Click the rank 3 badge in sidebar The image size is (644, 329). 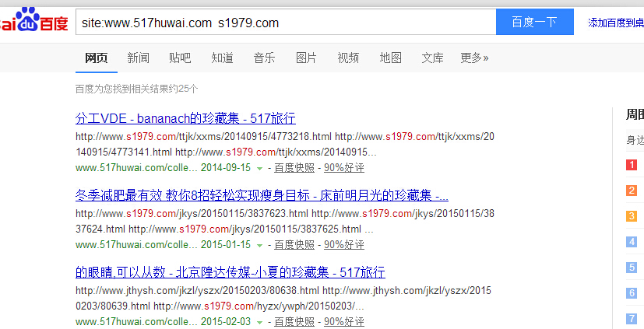pyautogui.click(x=632, y=216)
